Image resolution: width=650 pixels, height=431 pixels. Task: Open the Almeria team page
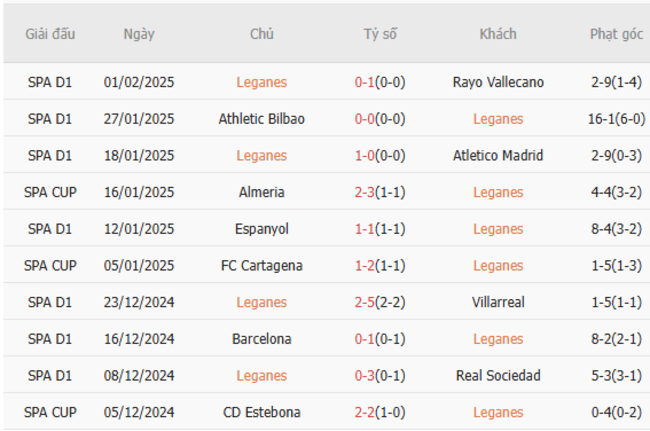click(262, 192)
